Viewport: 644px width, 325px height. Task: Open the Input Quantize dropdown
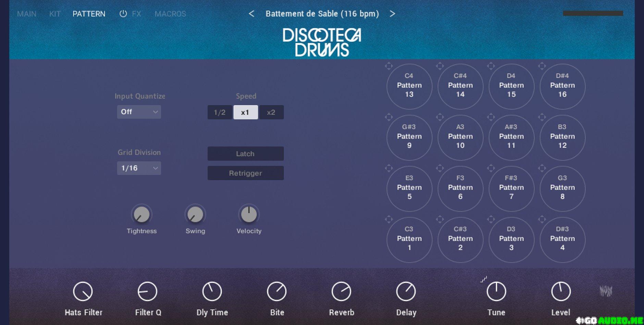pos(139,112)
